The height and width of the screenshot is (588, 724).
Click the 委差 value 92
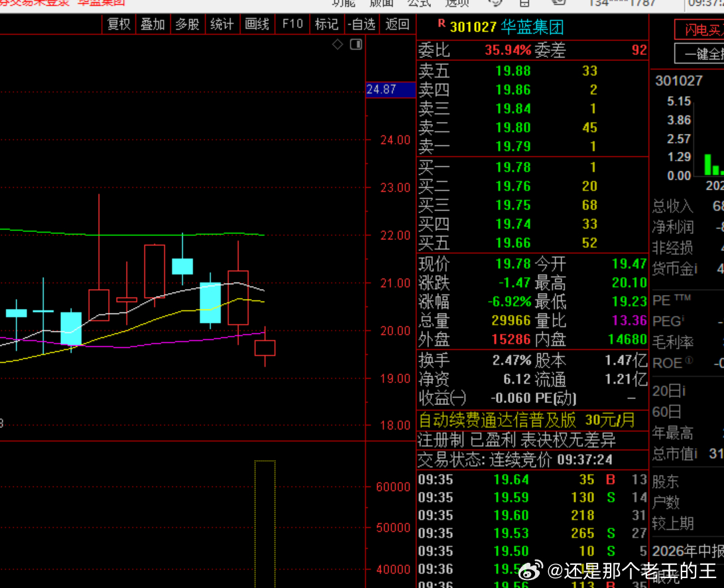639,50
